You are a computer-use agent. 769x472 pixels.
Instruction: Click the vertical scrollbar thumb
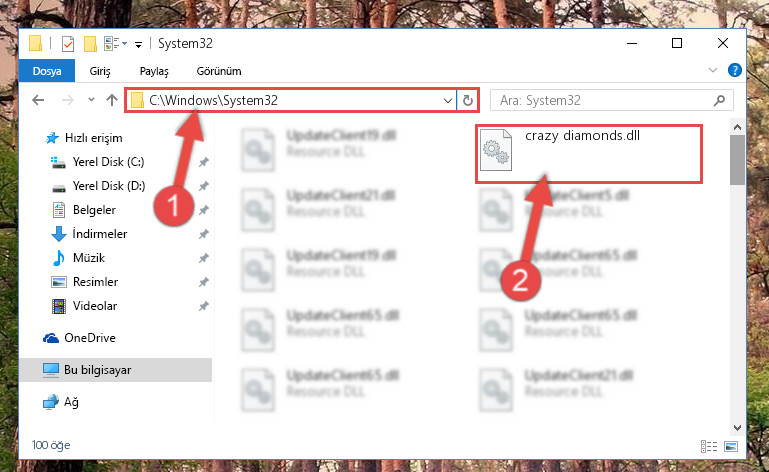click(x=737, y=160)
